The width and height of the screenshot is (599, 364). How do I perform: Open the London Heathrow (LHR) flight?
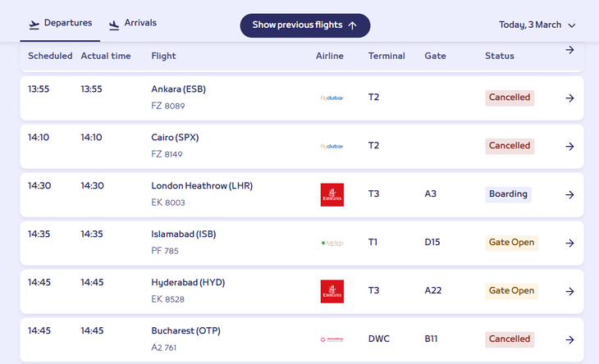coord(202,186)
